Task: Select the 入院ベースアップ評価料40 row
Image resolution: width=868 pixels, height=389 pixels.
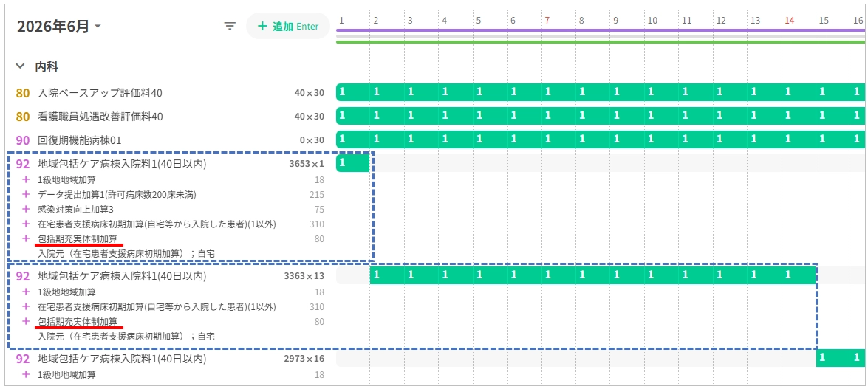Action: point(170,92)
